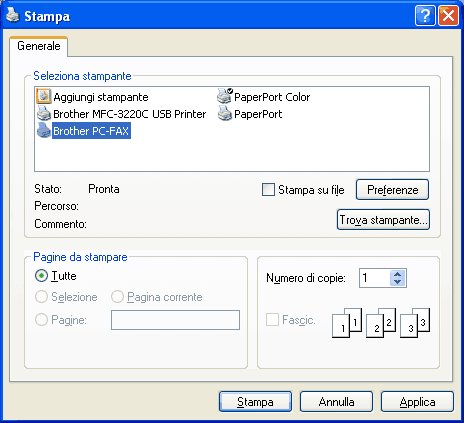Pick the PaperPort Color printer icon
The width and height of the screenshot is (464, 423).
point(225,96)
